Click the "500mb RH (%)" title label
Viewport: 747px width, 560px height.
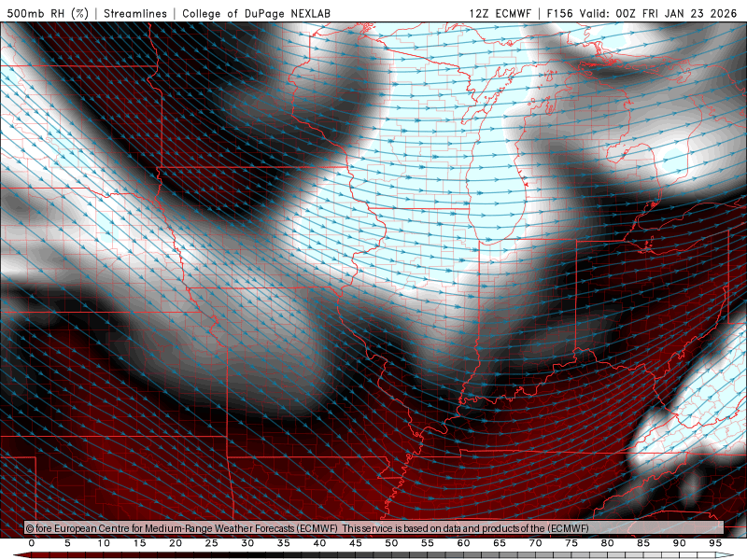(48, 13)
